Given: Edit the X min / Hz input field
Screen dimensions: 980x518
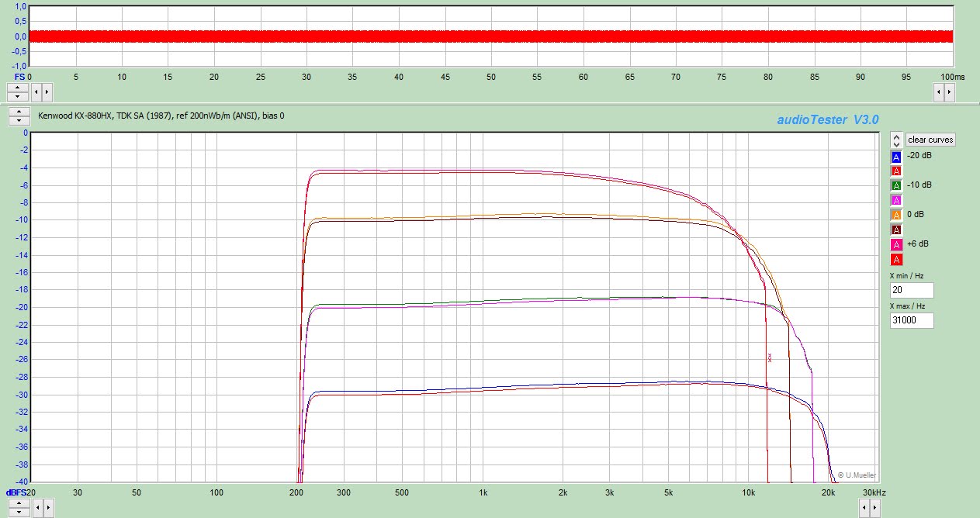Looking at the screenshot, I should point(911,290).
